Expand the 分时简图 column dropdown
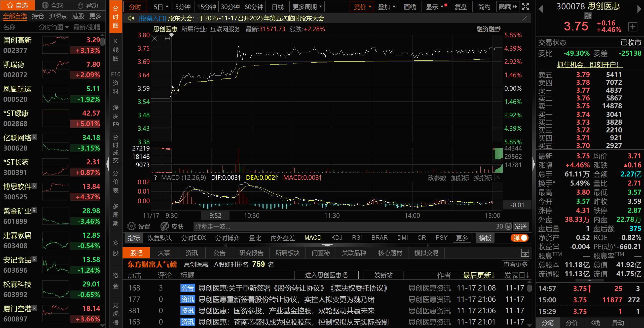The height and width of the screenshot is (328, 644). pyautogui.click(x=67, y=27)
